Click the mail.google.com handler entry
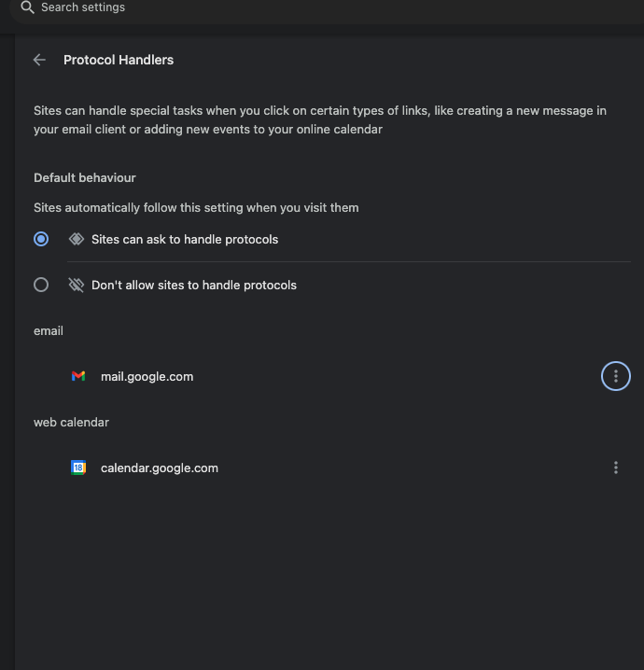This screenshot has width=644, height=670. [x=147, y=376]
